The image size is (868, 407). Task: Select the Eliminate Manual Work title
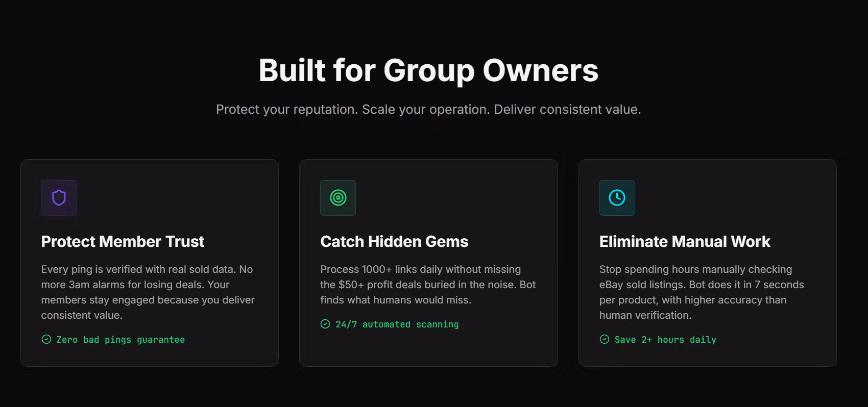point(685,242)
